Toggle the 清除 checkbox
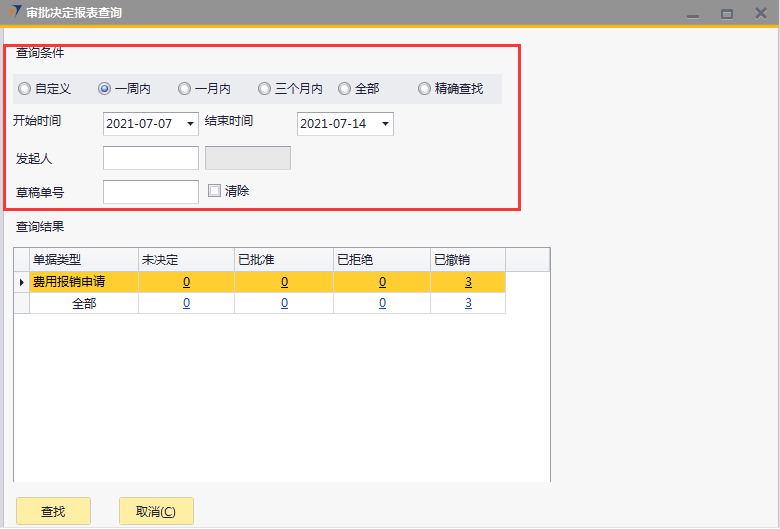 pos(214,191)
